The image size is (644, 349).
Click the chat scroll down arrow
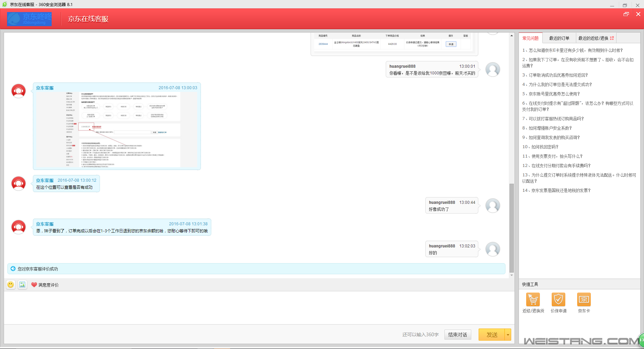(512, 275)
